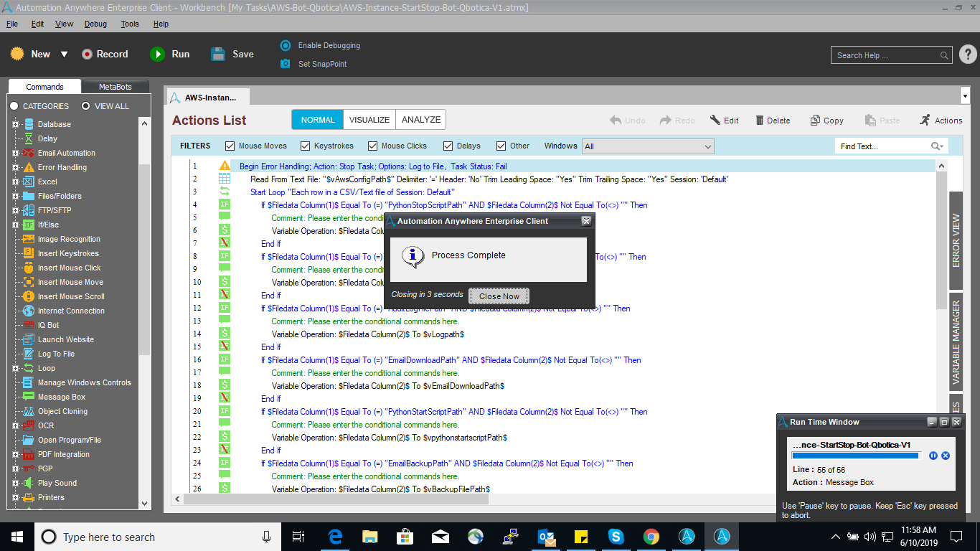This screenshot has width=980, height=551.
Task: Toggle the Delays filter checkbox
Action: [x=448, y=146]
